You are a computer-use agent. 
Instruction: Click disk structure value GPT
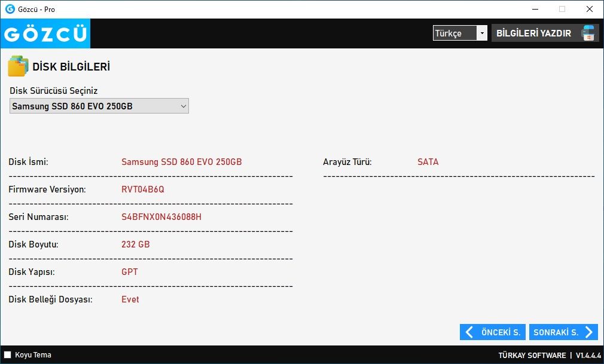pyautogui.click(x=129, y=272)
